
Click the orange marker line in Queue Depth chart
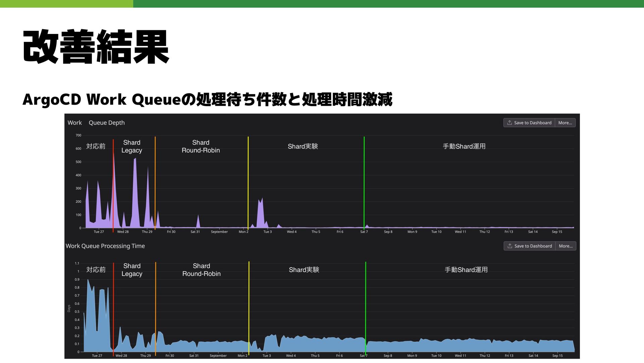(x=155, y=183)
